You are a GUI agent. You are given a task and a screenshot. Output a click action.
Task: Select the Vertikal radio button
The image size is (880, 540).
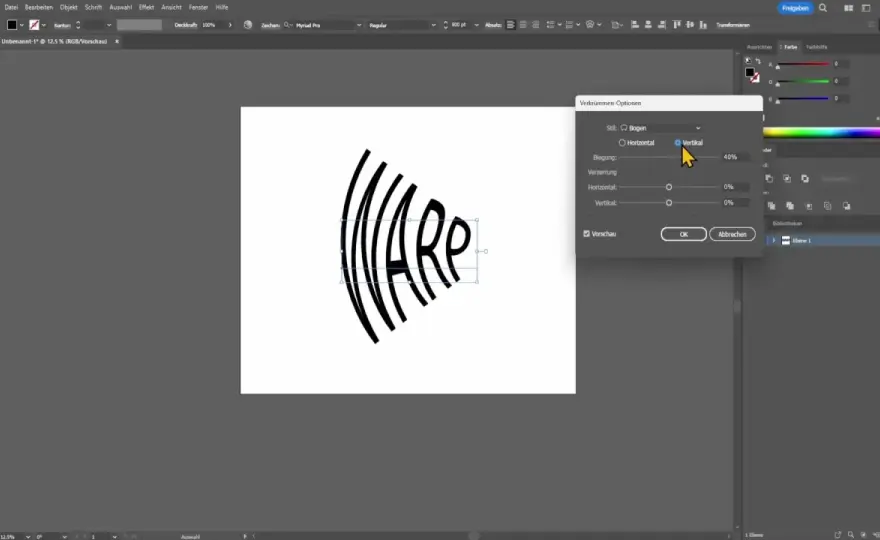click(x=678, y=143)
